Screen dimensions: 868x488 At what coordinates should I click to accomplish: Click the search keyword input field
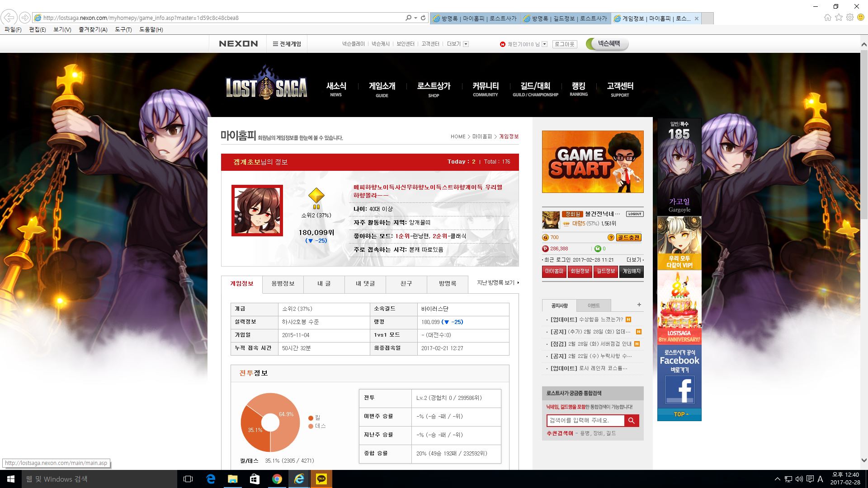point(585,421)
